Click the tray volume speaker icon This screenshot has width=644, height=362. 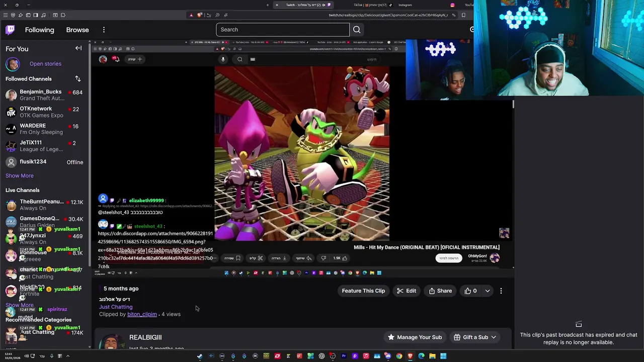26,356
